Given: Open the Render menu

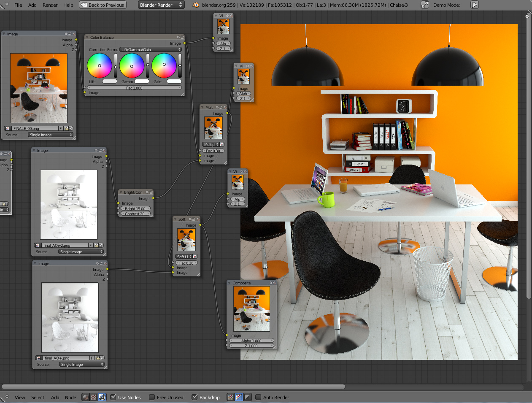Looking at the screenshot, I should pyautogui.click(x=50, y=5).
